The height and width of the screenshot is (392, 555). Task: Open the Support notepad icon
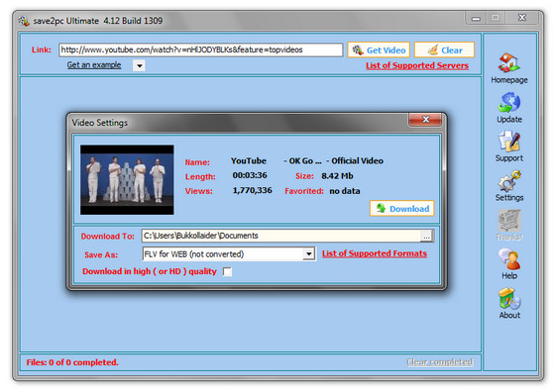tap(509, 141)
